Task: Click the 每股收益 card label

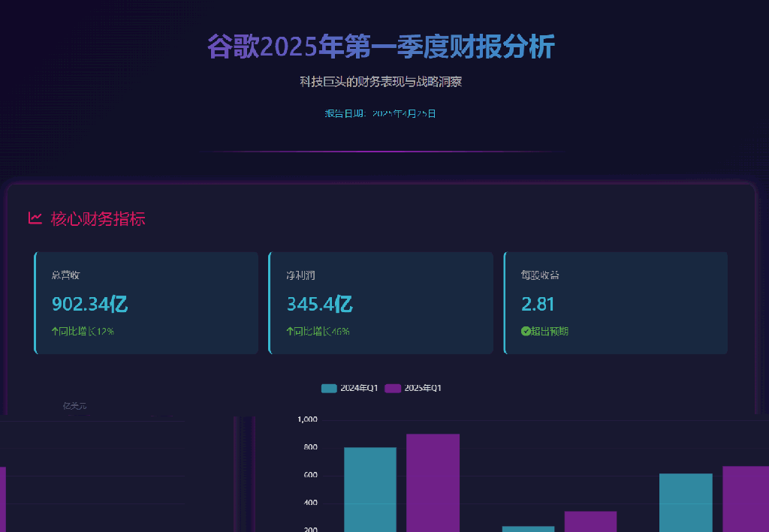Action: [540, 275]
